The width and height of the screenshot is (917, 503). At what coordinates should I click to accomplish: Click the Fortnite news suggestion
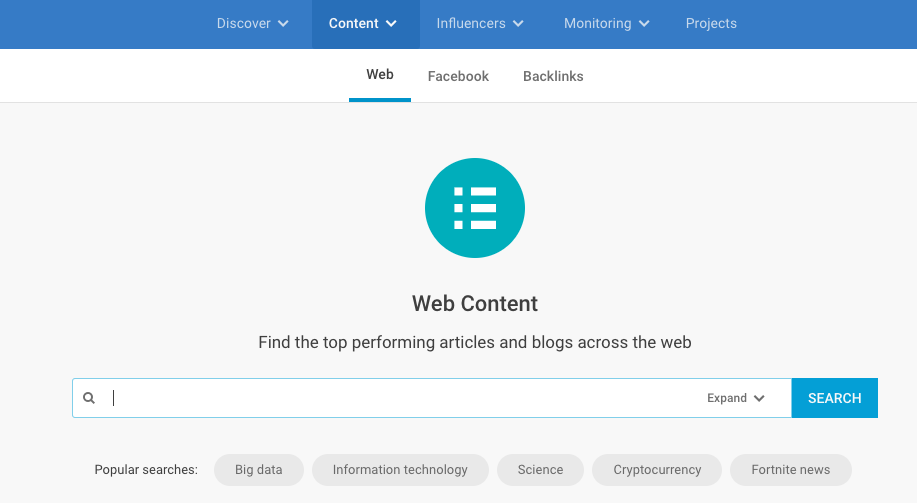click(790, 469)
